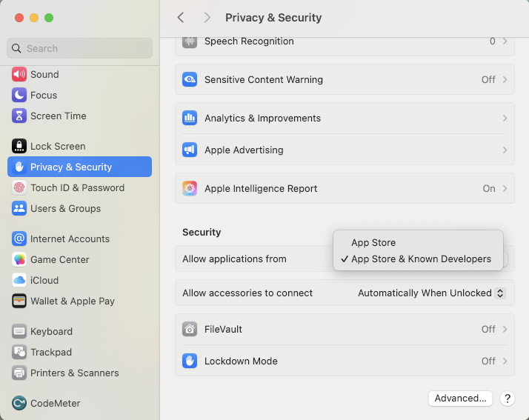Click the Touch ID fingerprint icon

[19, 187]
